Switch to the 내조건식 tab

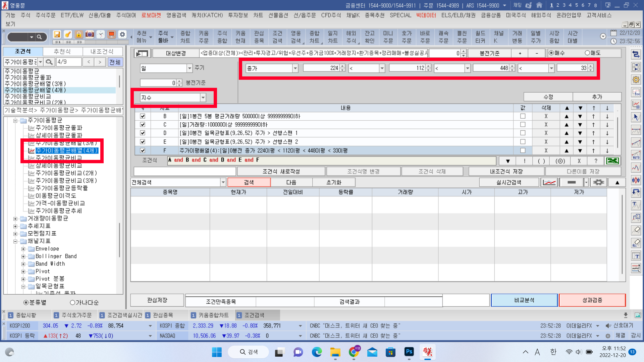(x=102, y=51)
